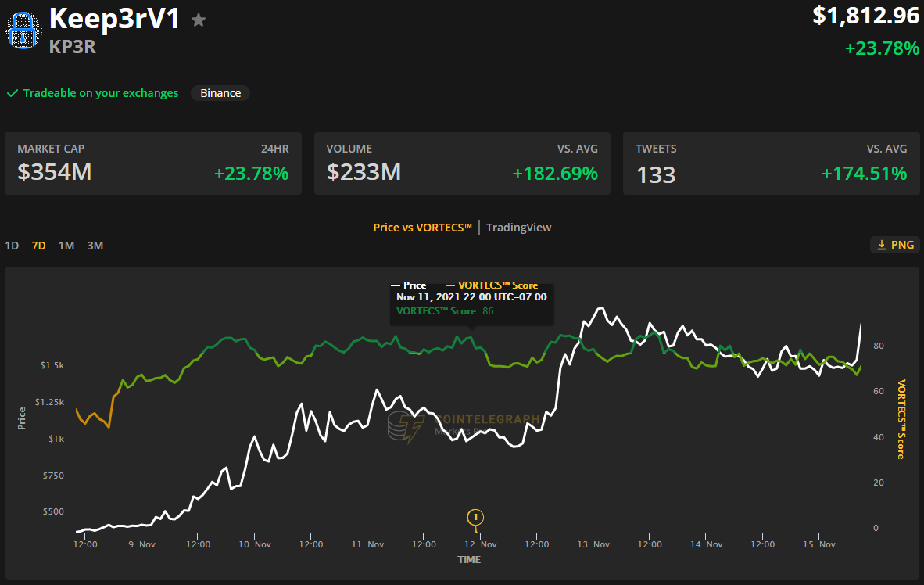Switch to the TradingView tab
This screenshot has height=585, width=924.
coord(518,228)
